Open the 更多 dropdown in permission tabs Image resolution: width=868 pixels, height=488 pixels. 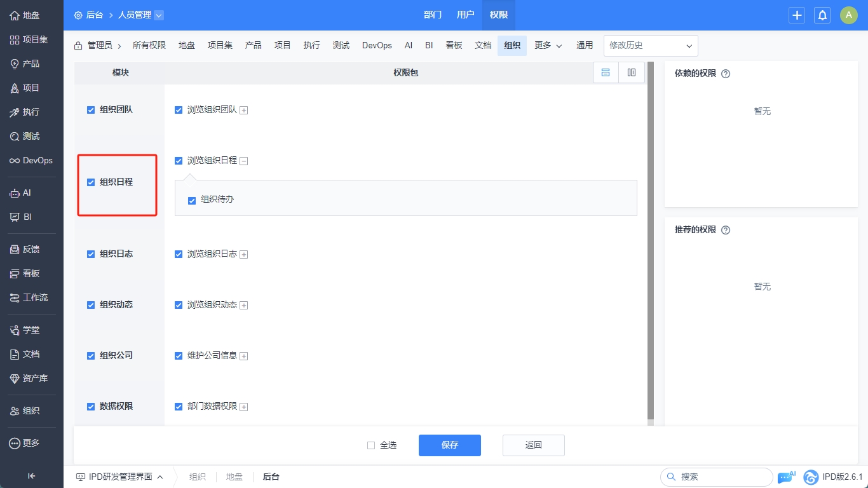pyautogui.click(x=548, y=46)
